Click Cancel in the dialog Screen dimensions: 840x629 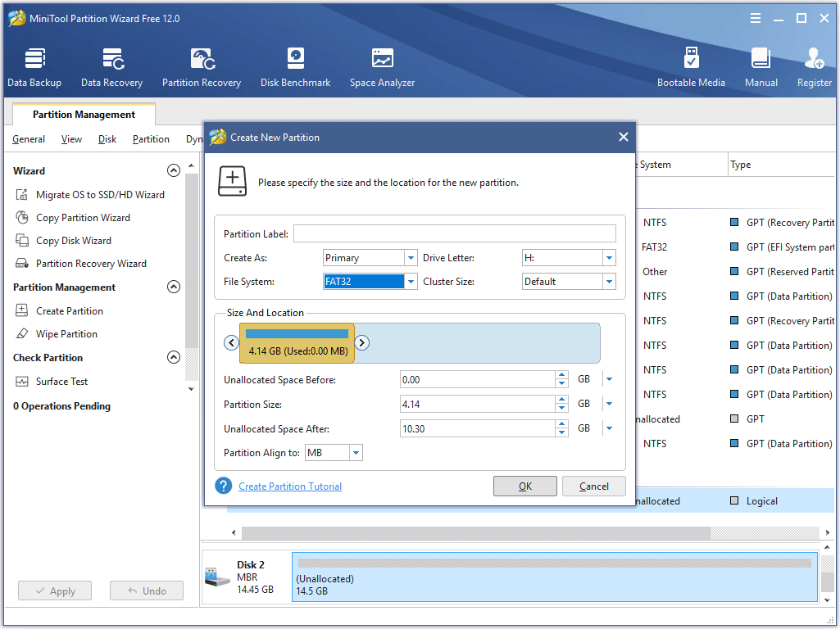(x=593, y=486)
